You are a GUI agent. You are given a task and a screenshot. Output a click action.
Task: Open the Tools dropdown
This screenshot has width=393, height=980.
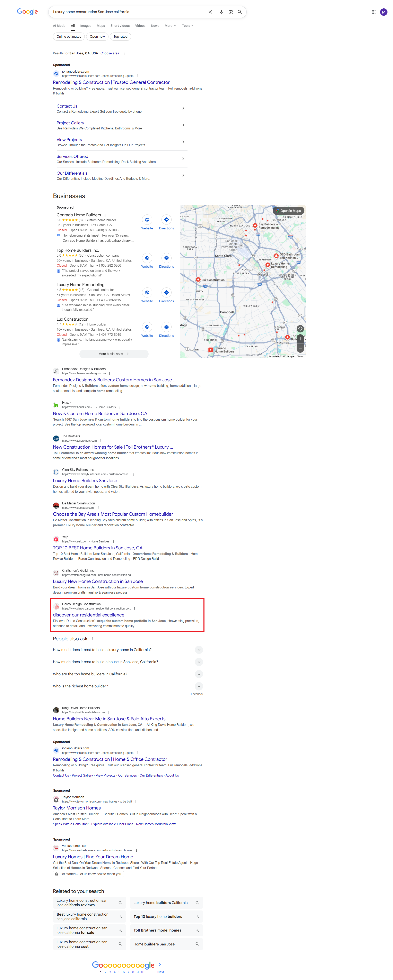click(187, 26)
